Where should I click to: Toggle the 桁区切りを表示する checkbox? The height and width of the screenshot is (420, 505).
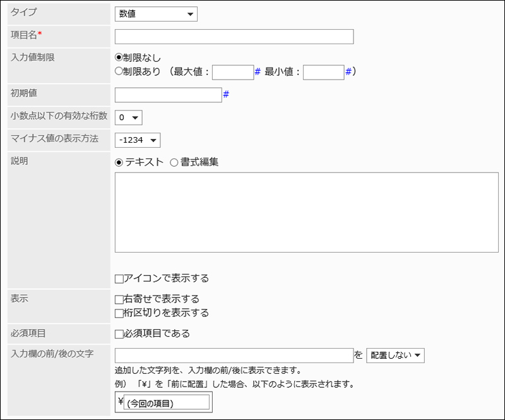coord(119,313)
